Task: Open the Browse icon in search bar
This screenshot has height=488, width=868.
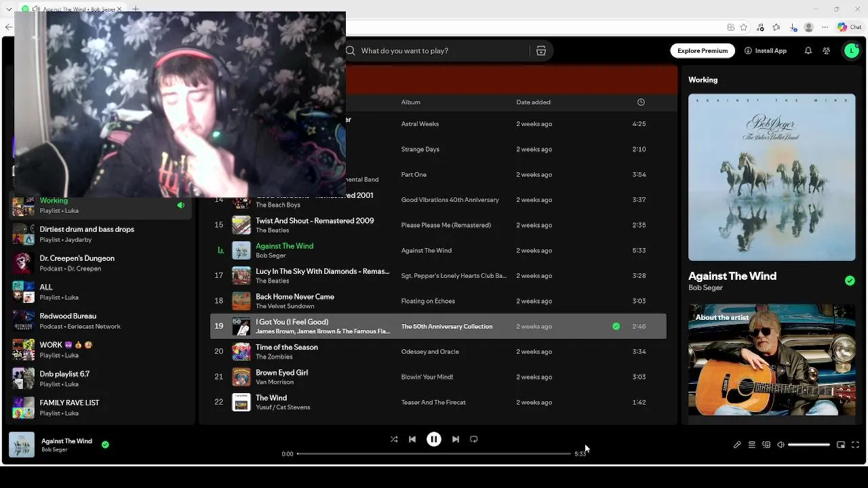Action: pos(541,51)
